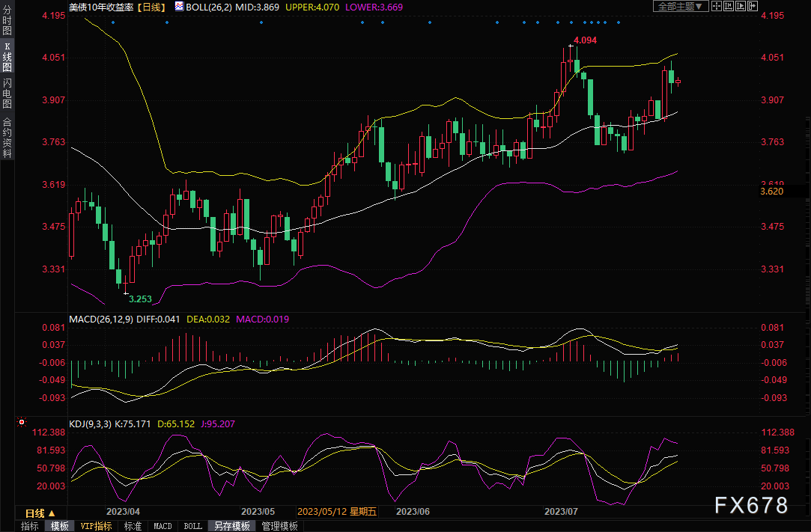The width and height of the screenshot is (811, 532).
Task: Switch to the 分时图 side tab
Action: [x=7, y=20]
